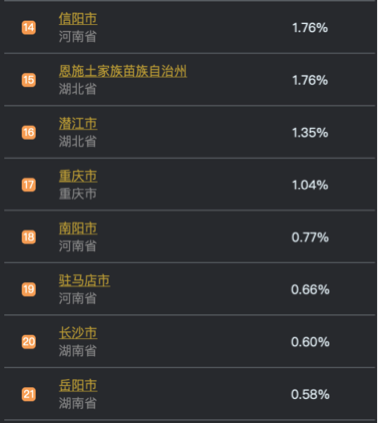This screenshot has width=378, height=424.
Task: Select the 0.58% value in 岳阳市 row
Action: click(310, 394)
